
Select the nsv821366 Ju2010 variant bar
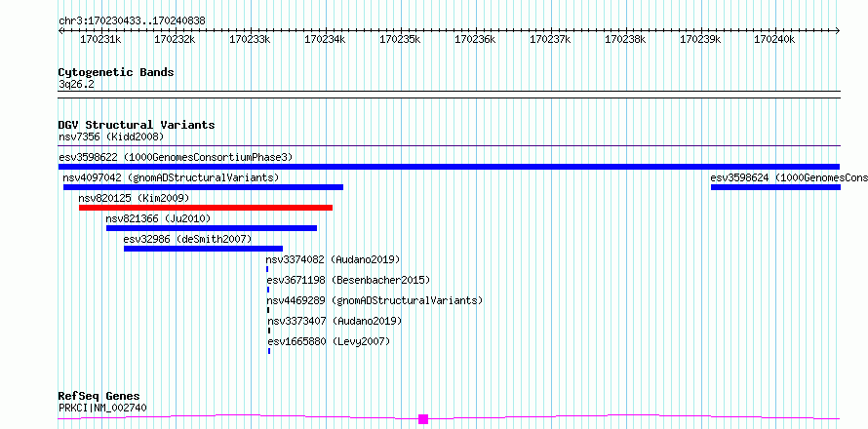point(212,228)
